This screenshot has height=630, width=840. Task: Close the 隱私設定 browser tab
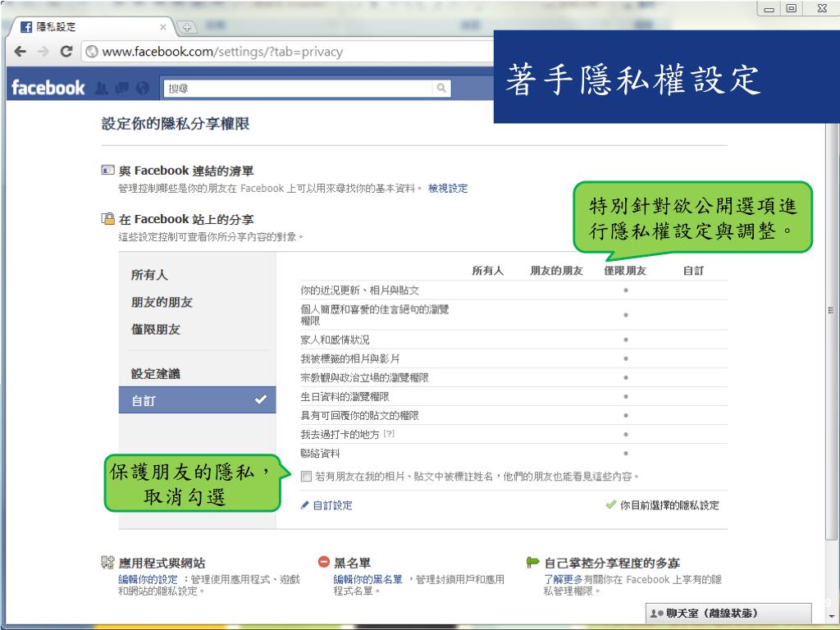click(163, 27)
